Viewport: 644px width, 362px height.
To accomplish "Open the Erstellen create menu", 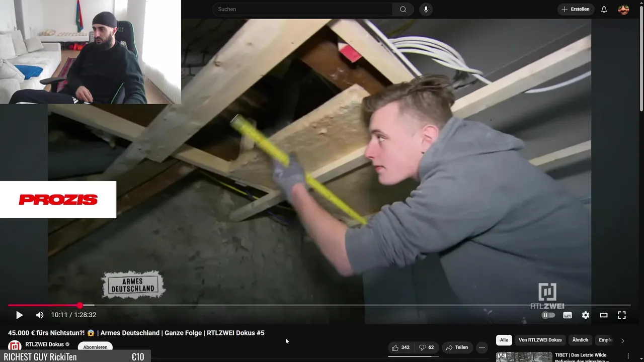I will point(576,9).
